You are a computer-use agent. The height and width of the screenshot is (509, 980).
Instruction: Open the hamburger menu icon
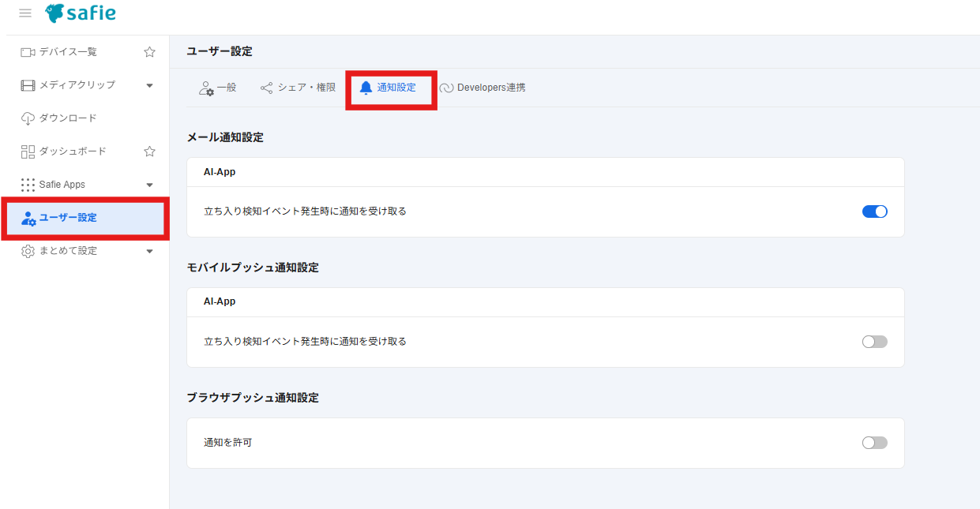[x=25, y=13]
